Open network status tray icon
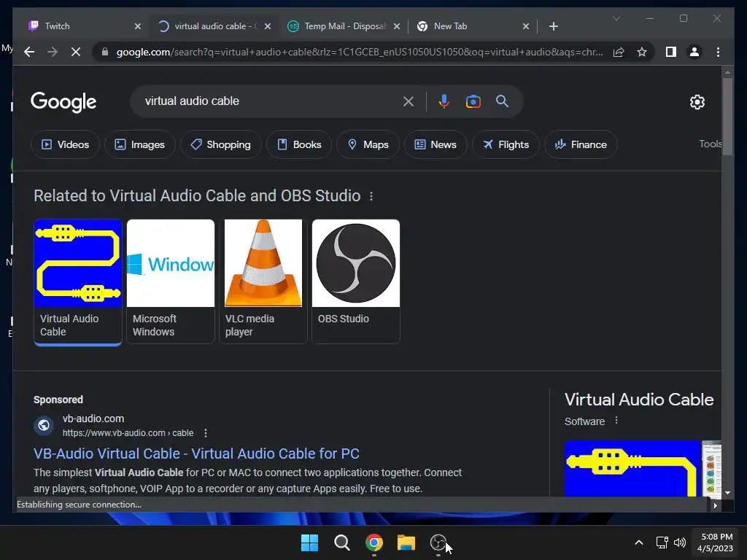This screenshot has width=747, height=560. tap(662, 542)
